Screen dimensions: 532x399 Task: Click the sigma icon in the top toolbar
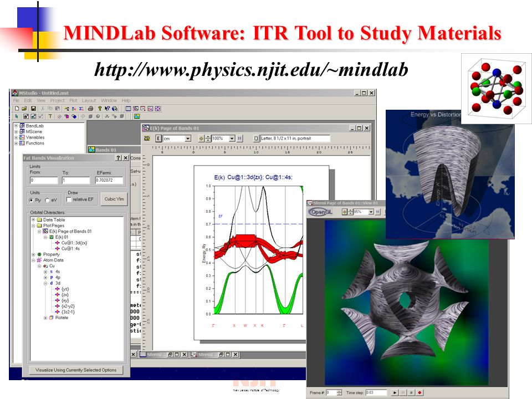pyautogui.click(x=81, y=109)
